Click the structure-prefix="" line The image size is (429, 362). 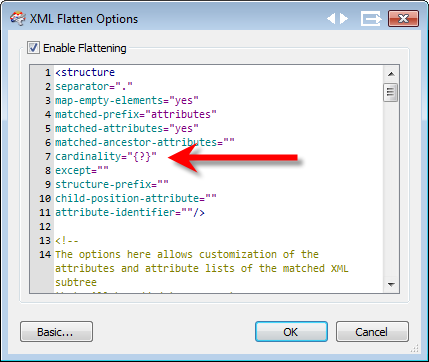coord(112,184)
